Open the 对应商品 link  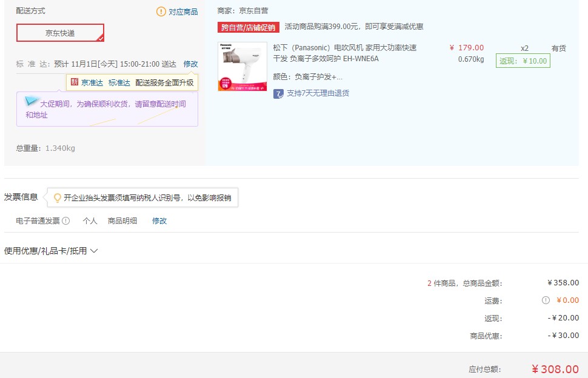tap(183, 12)
